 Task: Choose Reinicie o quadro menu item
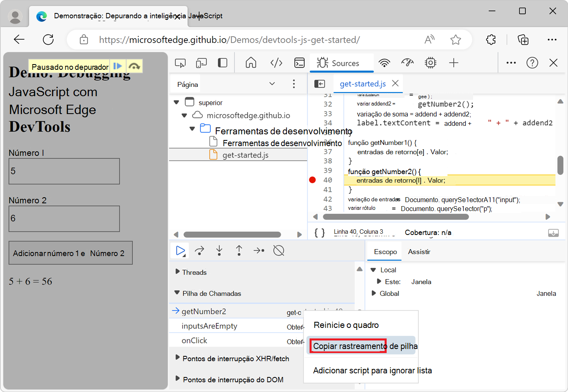(x=361, y=325)
